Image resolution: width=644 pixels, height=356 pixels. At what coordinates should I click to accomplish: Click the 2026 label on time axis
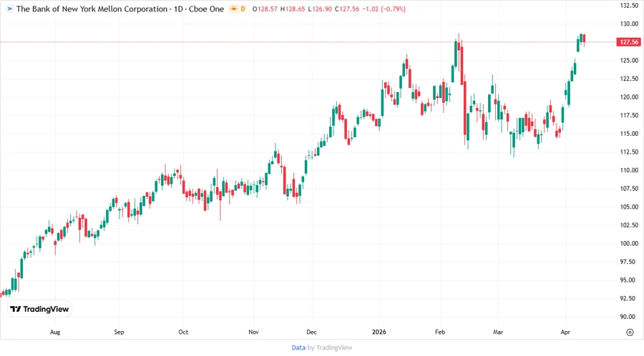(x=379, y=332)
